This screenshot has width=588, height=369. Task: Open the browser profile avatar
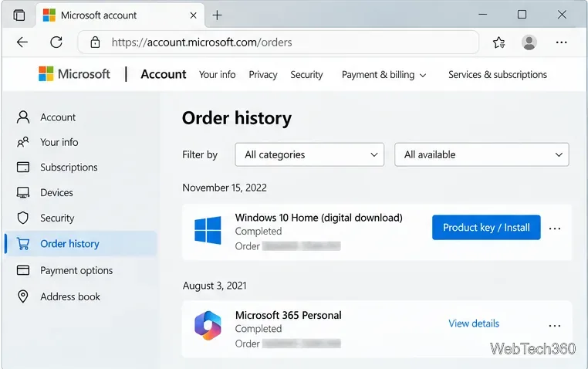pyautogui.click(x=529, y=42)
